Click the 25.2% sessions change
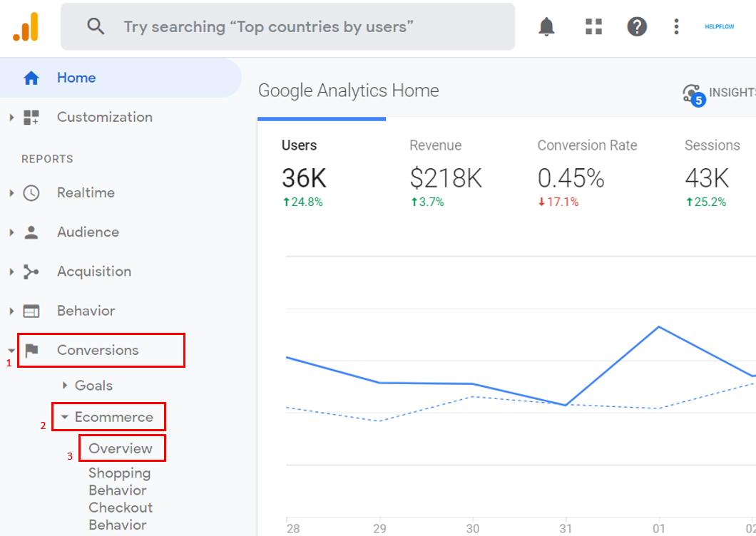This screenshot has height=536, width=756. 706,202
